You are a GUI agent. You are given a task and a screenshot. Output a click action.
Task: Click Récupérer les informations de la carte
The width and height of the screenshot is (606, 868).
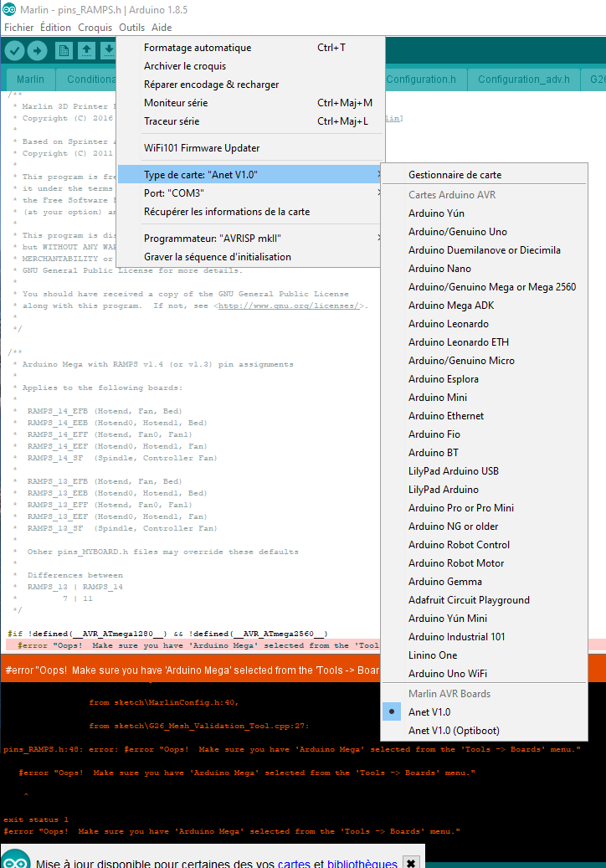coord(250,212)
